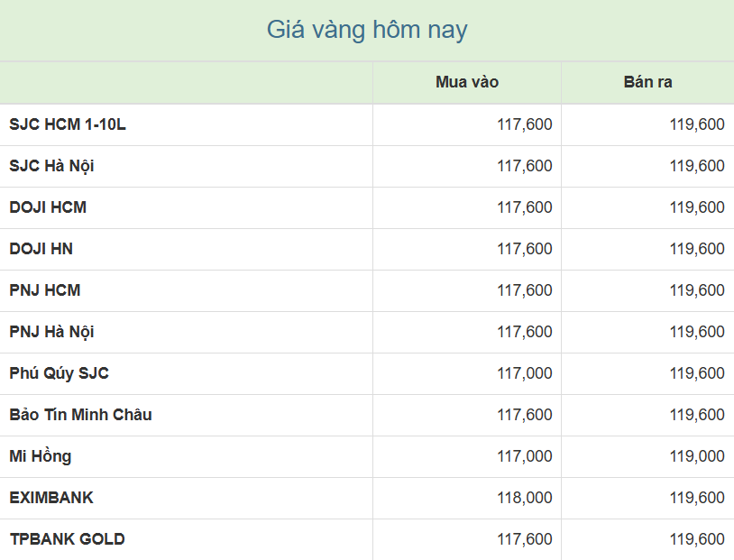
Task: Select the "Bán ra" column header
Action: click(x=647, y=82)
